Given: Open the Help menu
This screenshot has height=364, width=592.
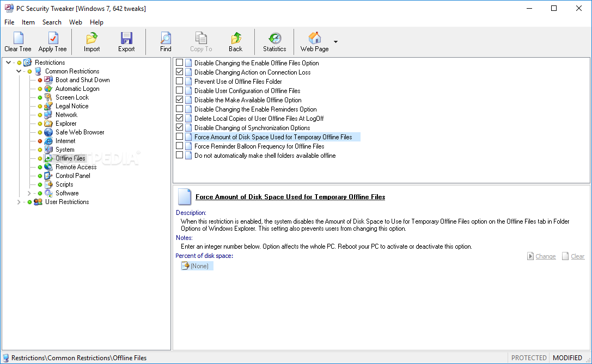Looking at the screenshot, I should tap(96, 22).
